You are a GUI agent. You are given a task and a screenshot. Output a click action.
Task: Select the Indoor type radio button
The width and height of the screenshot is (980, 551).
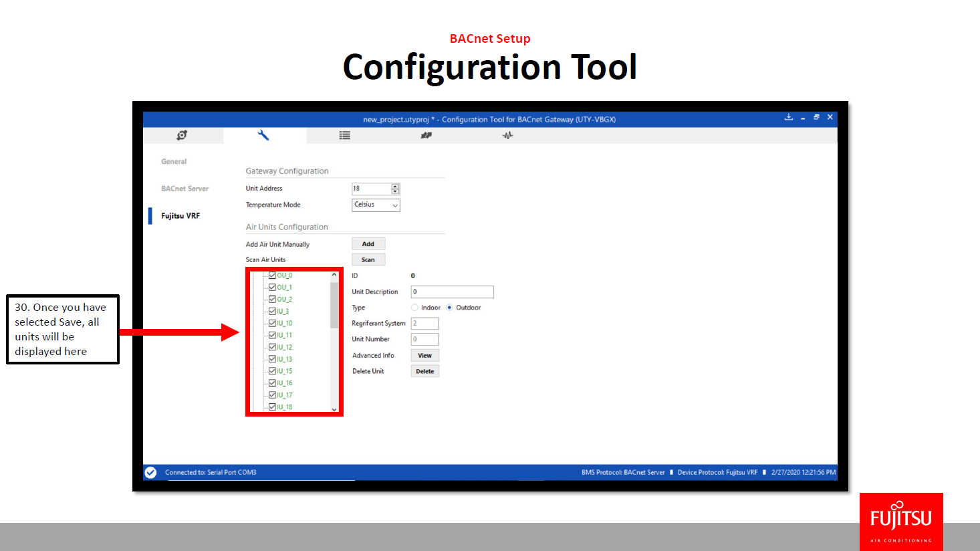click(414, 308)
